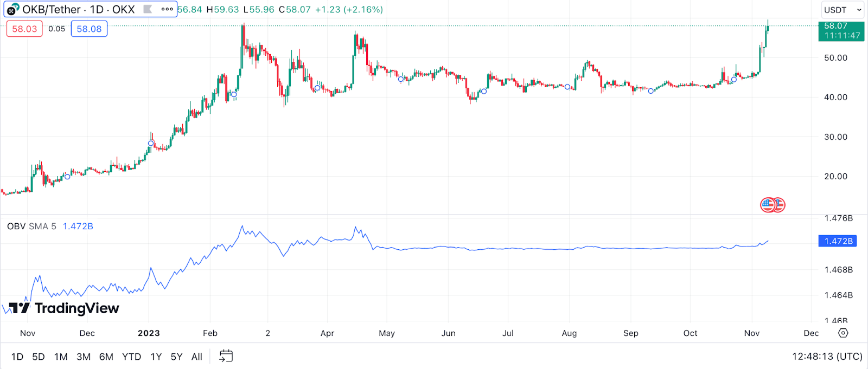
Task: Click the 12:48:13 (UTC) timezone button
Action: tap(827, 357)
